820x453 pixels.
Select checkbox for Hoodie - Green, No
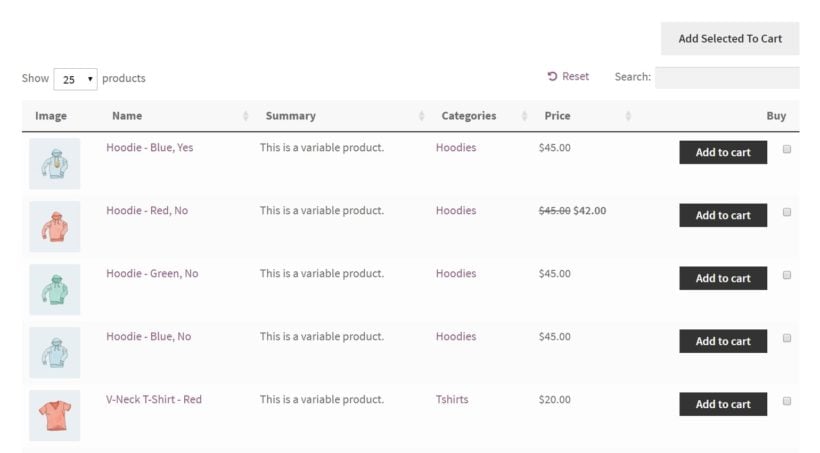787,275
